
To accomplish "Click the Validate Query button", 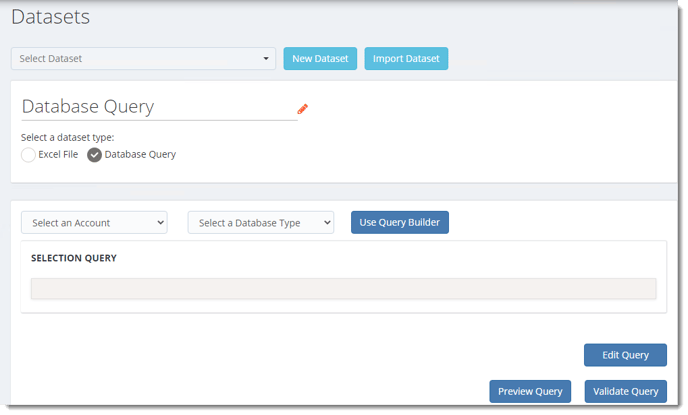I will pos(626,391).
